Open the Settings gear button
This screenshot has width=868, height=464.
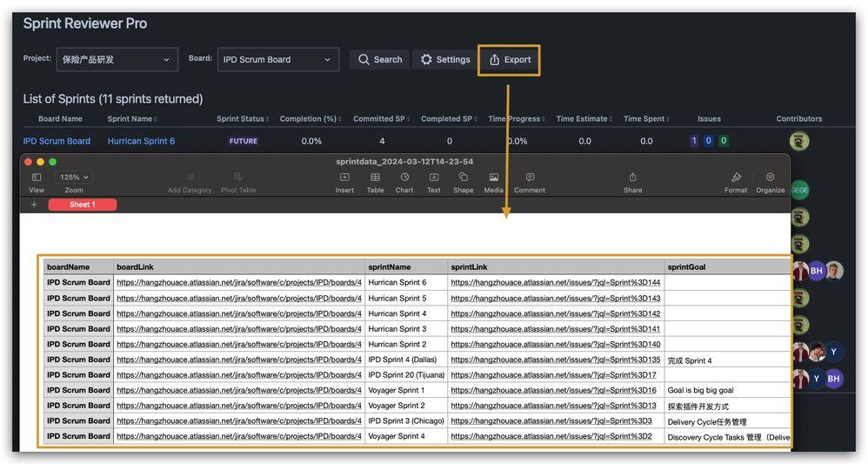[x=445, y=60]
